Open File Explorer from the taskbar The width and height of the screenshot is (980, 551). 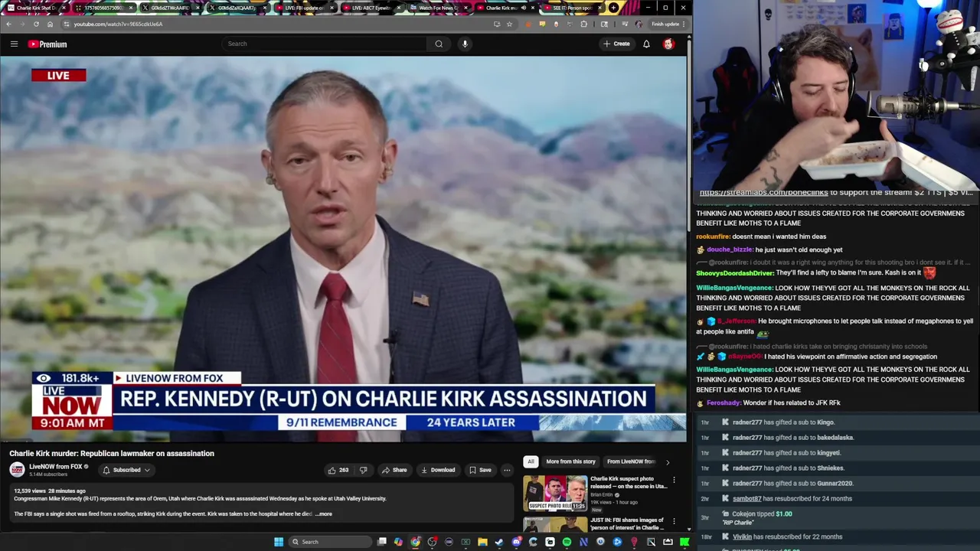coord(482,542)
